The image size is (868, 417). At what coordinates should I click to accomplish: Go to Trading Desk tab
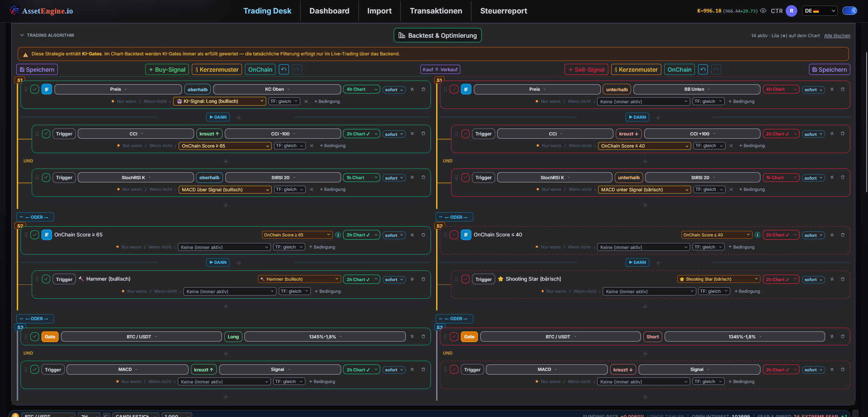tap(267, 11)
